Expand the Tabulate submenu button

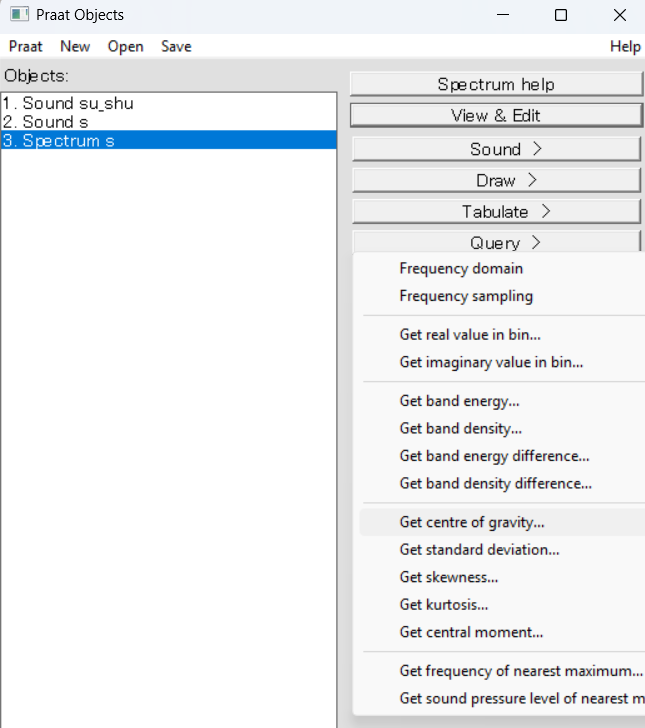click(496, 212)
